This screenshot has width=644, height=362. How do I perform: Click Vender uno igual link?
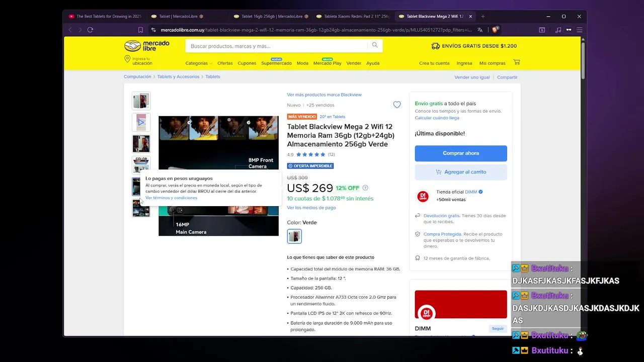tap(472, 77)
